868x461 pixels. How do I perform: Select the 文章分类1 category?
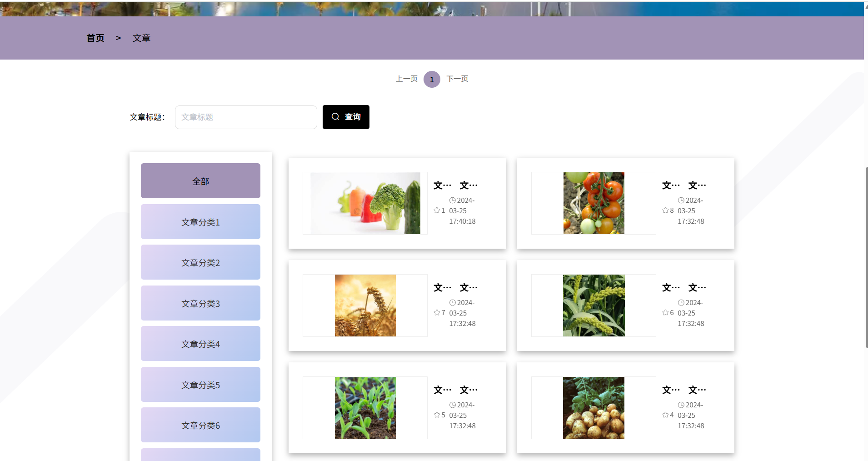point(200,221)
